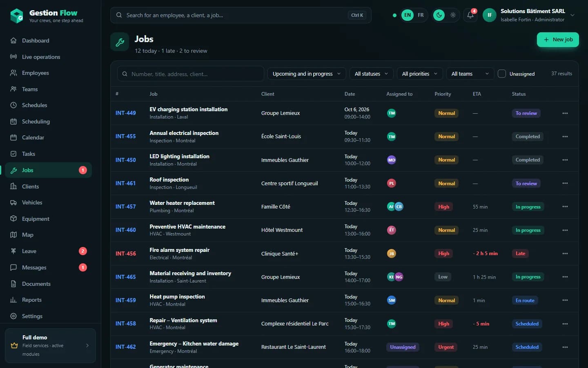Click the Gestion Flow logo icon

[x=17, y=16]
